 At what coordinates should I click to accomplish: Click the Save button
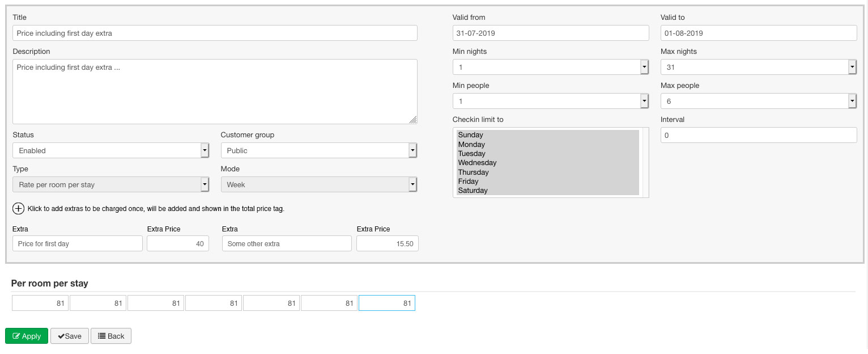pos(70,336)
